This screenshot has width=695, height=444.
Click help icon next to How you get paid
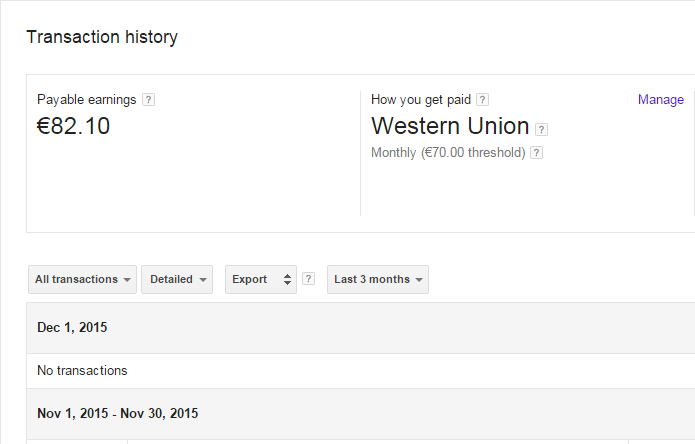482,100
